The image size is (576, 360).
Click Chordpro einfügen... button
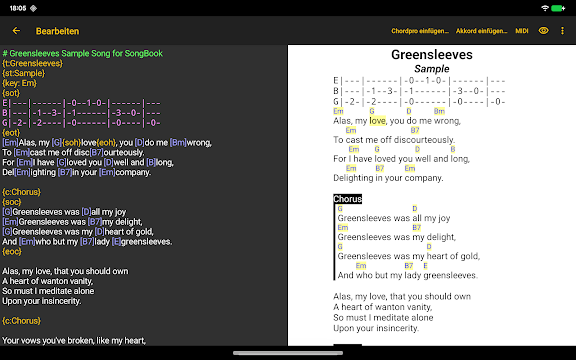click(420, 31)
